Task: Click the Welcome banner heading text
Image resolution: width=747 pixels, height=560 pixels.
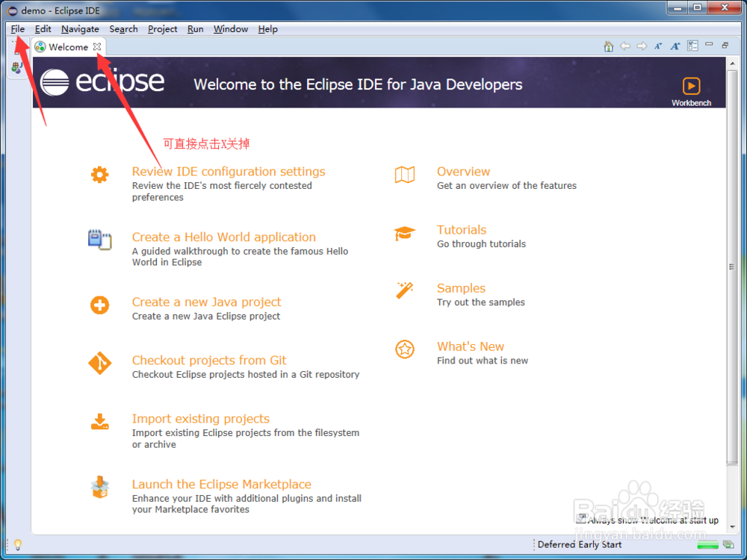Action: (x=359, y=85)
